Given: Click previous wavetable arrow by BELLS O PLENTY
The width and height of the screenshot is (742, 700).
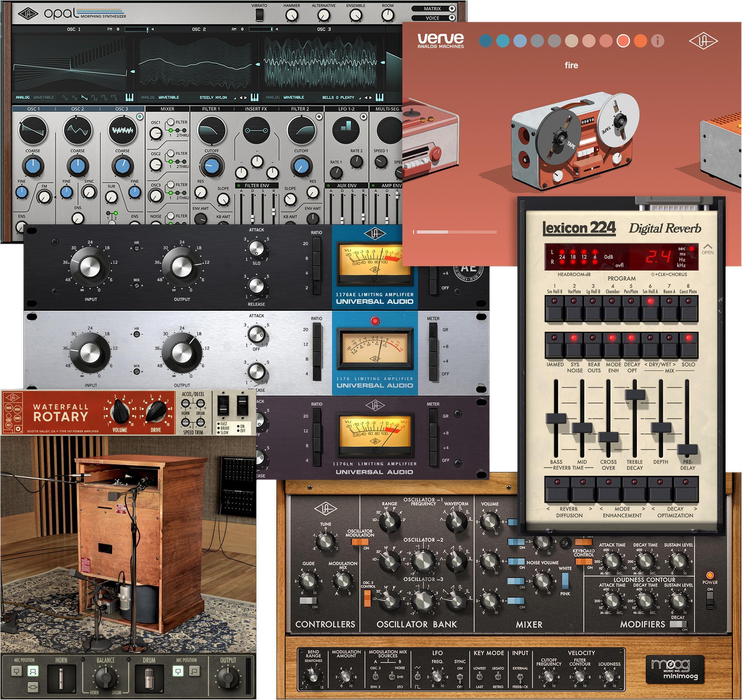Looking at the screenshot, I should tap(366, 98).
